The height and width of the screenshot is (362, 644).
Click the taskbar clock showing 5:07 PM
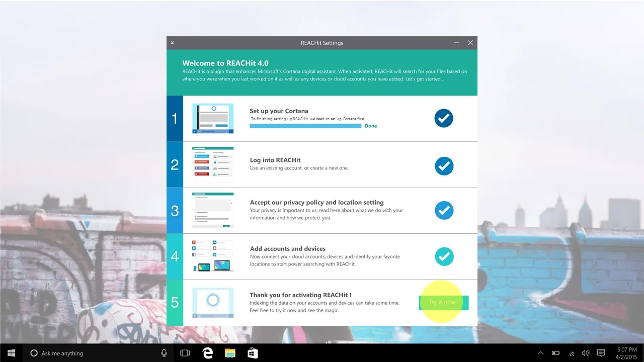point(626,353)
